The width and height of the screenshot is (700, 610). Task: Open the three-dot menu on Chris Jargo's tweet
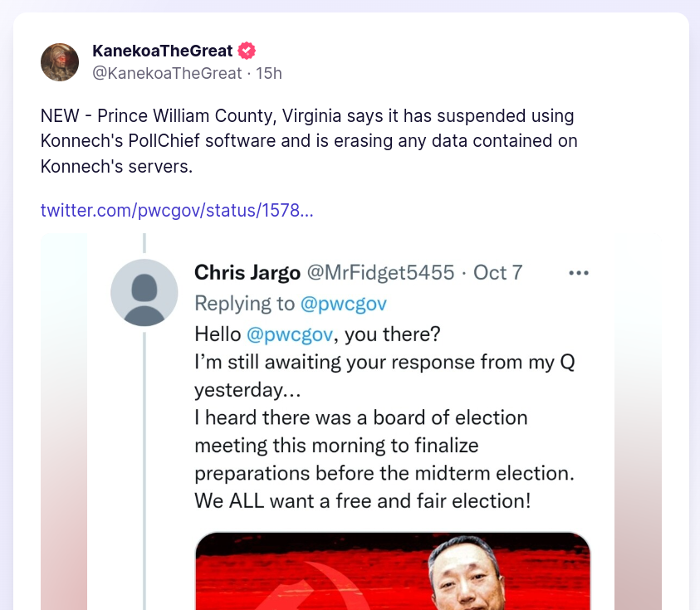[579, 273]
